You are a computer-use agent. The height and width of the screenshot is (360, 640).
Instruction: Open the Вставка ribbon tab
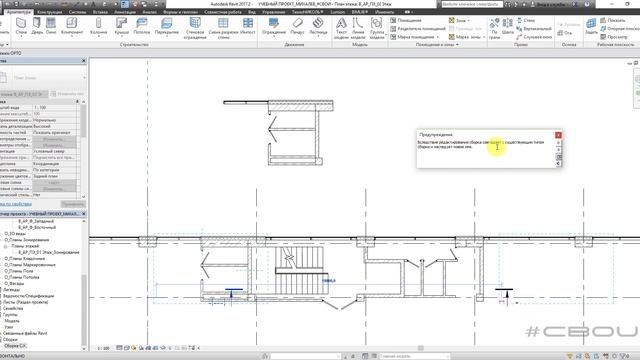point(100,12)
